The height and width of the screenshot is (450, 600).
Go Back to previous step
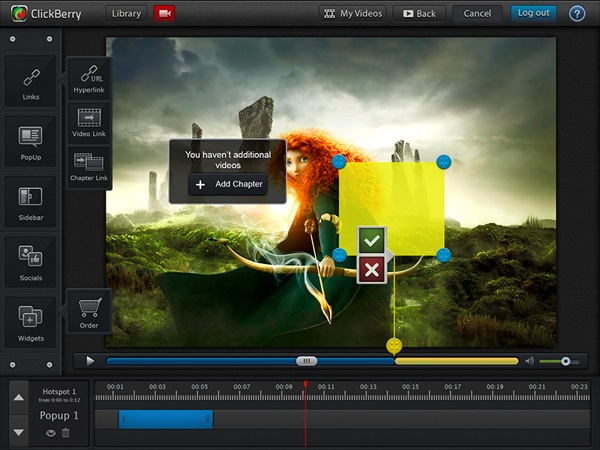419,13
